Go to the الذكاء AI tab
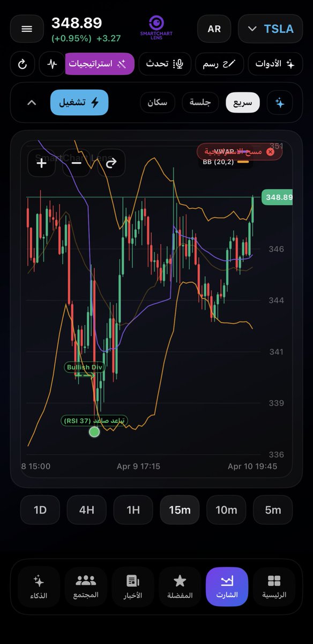 [x=39, y=587]
